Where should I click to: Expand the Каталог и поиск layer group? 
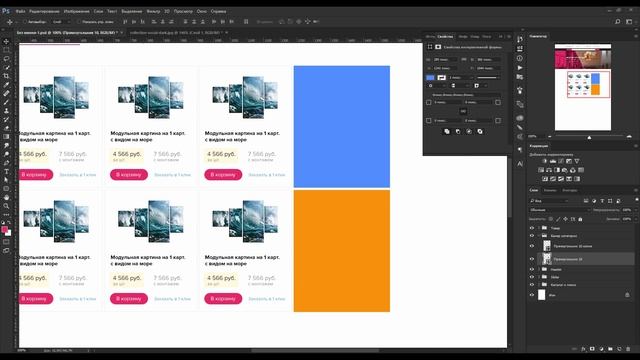click(539, 284)
